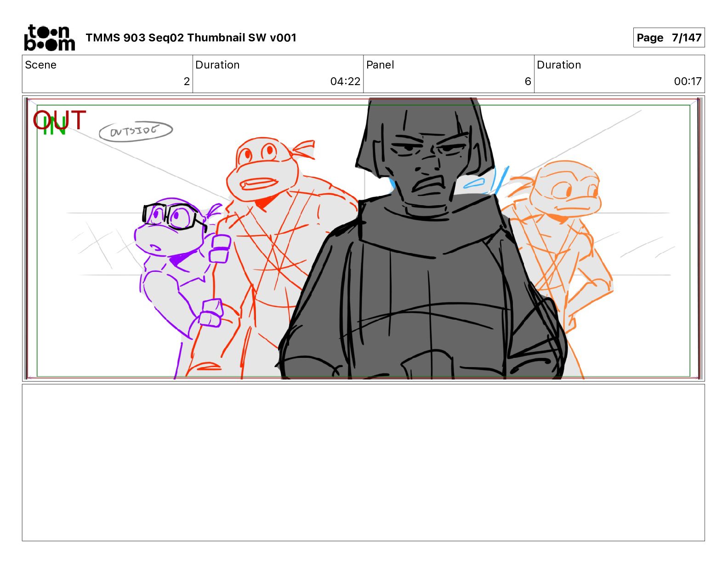Click the Toon Boom logo
Screen dimensions: 728x563
pyautogui.click(x=49, y=38)
